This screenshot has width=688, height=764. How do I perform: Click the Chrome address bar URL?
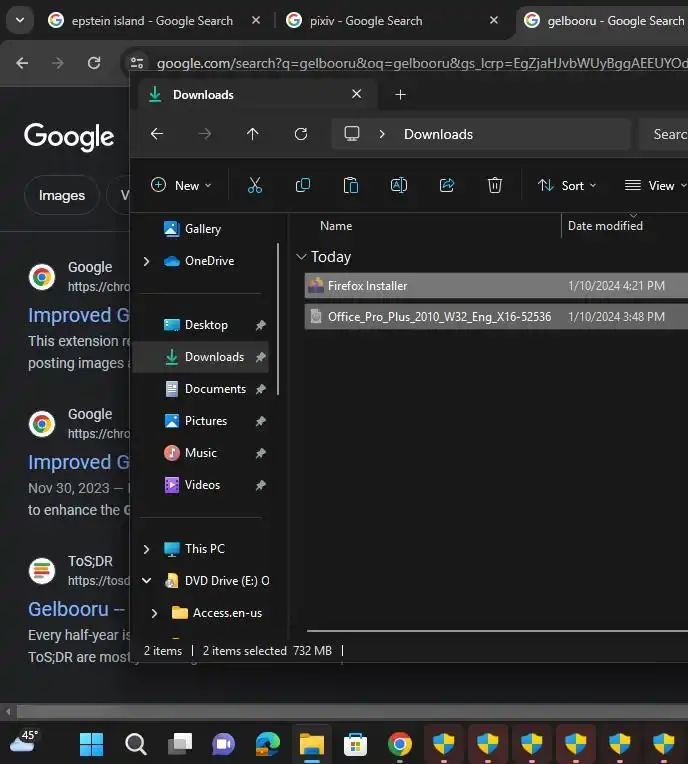coord(422,63)
